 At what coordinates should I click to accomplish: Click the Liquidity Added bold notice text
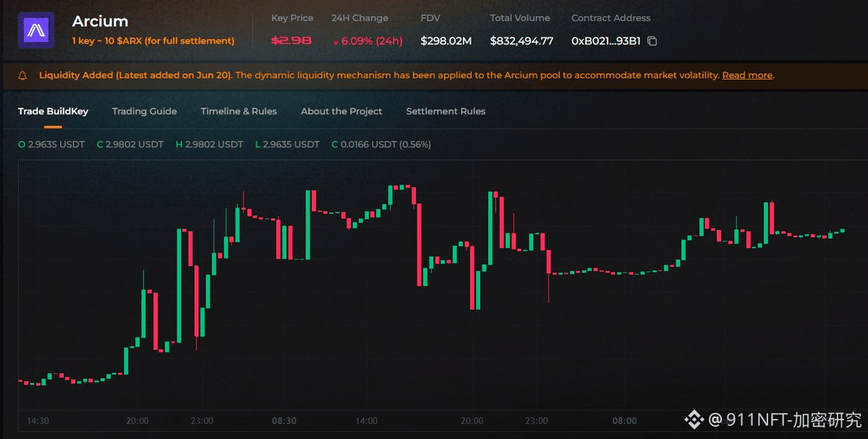click(136, 75)
